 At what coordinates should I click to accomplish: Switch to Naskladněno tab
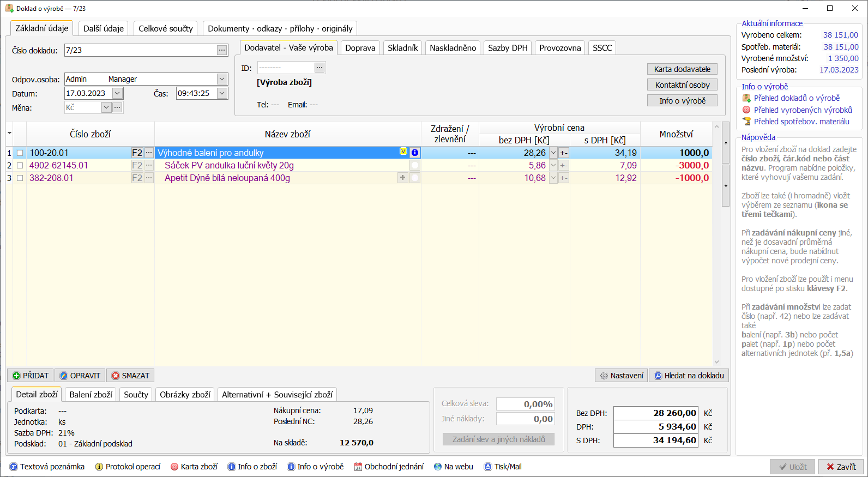(x=453, y=48)
